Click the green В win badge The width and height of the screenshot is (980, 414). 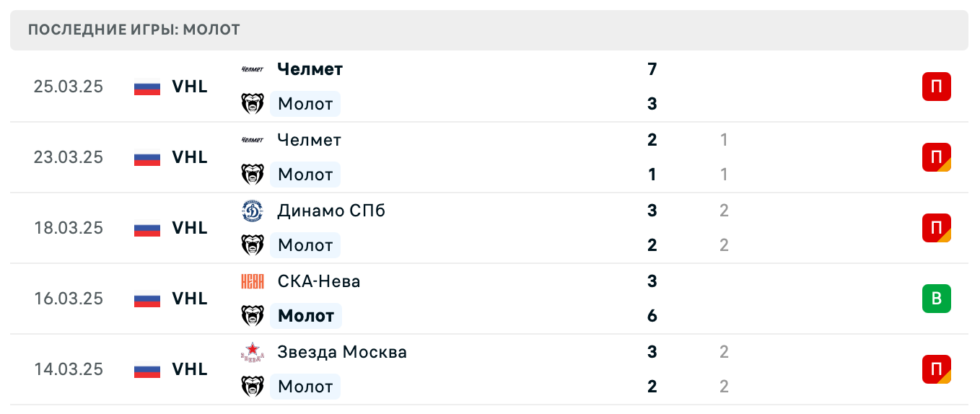click(936, 299)
